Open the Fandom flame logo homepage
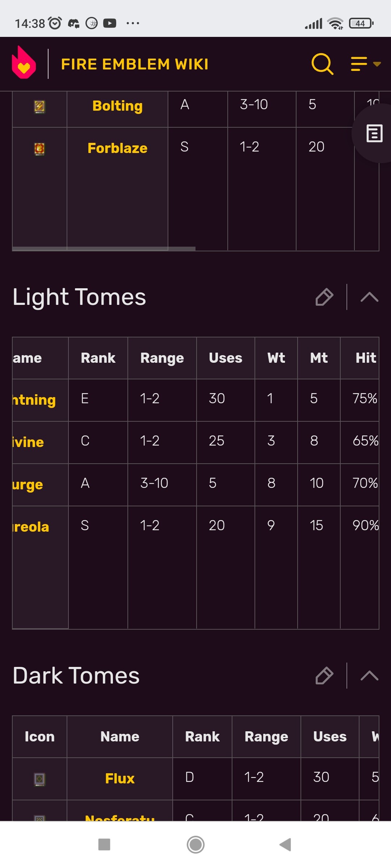The image size is (391, 868). click(x=24, y=63)
